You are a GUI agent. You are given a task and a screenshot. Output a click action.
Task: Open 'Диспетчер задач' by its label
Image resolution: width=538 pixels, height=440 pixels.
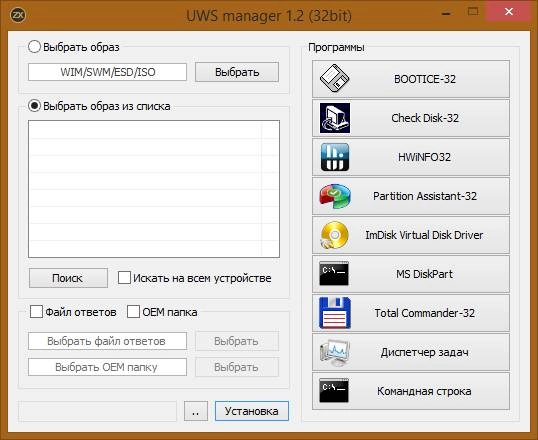tap(424, 352)
